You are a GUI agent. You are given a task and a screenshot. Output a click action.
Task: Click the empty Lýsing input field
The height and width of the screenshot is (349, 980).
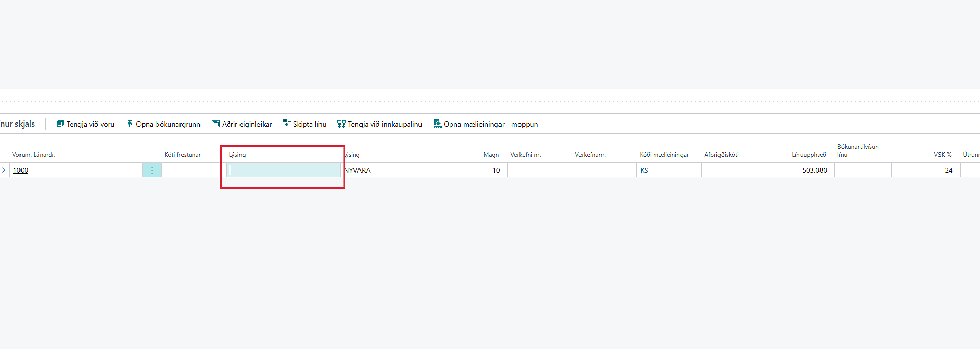[x=283, y=170]
